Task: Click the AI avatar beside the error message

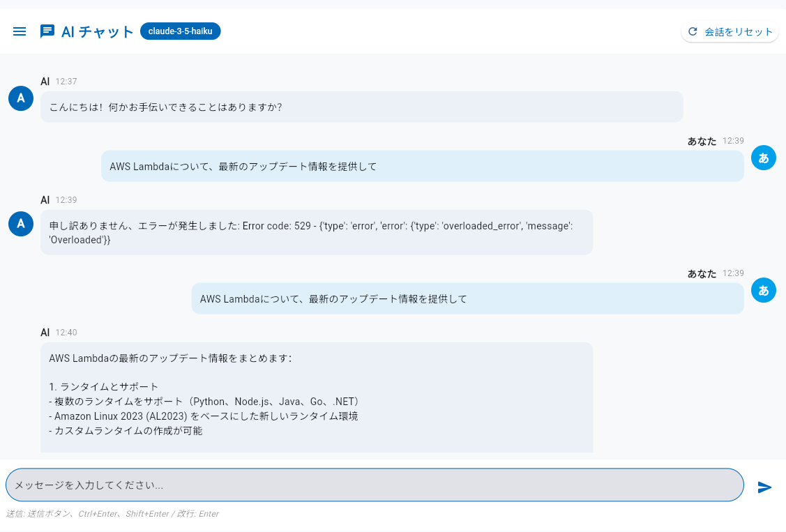Action: (x=21, y=223)
